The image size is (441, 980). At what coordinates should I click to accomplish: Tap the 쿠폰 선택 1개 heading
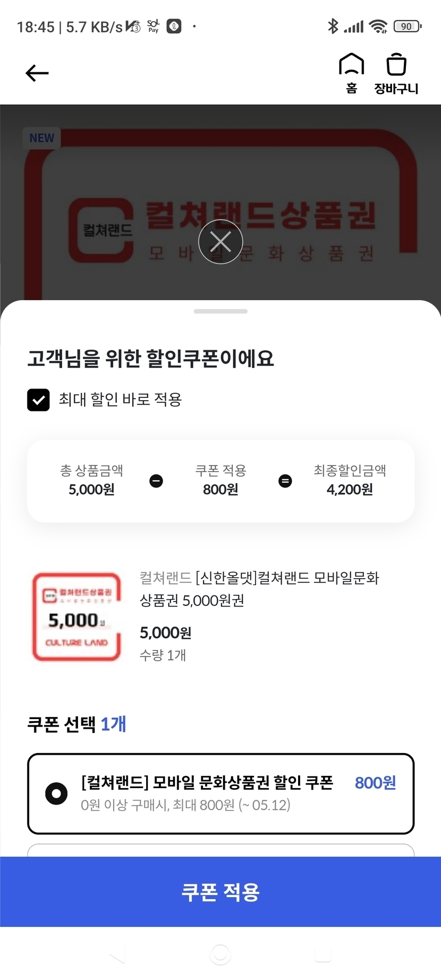tap(77, 724)
